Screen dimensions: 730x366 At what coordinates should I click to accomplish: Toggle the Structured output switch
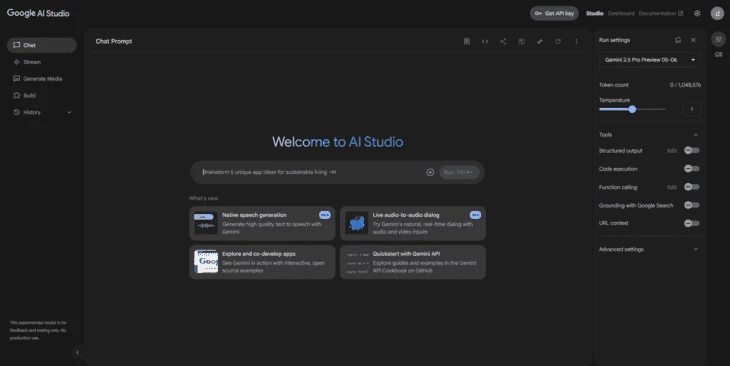point(691,150)
